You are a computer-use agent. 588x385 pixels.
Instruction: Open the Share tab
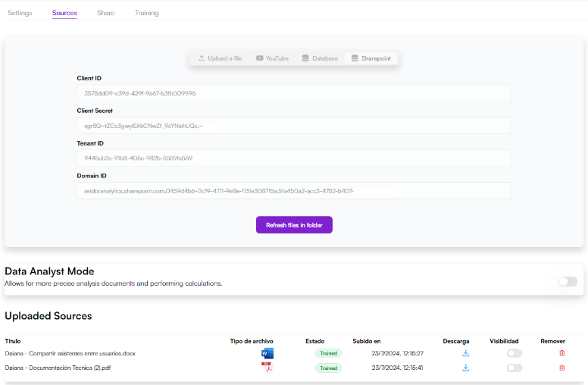pyautogui.click(x=105, y=13)
